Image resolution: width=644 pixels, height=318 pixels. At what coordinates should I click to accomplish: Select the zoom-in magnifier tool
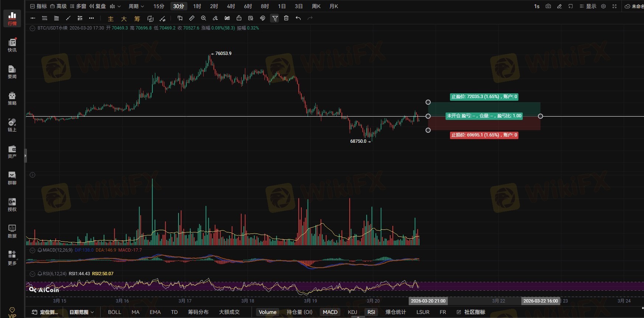coord(204,18)
